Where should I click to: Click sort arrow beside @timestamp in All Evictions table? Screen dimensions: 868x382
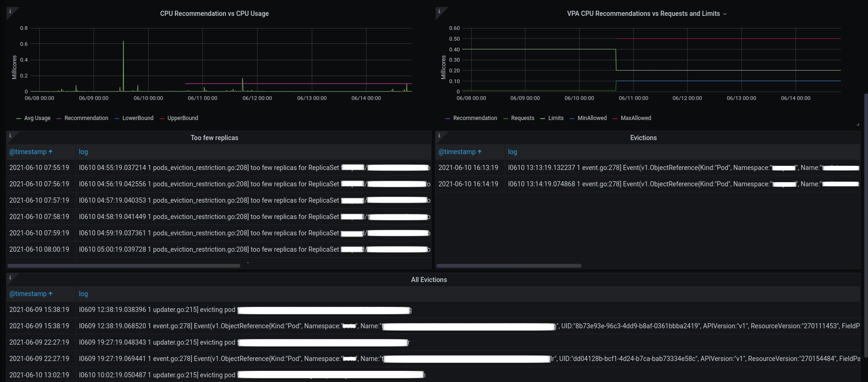[50, 294]
